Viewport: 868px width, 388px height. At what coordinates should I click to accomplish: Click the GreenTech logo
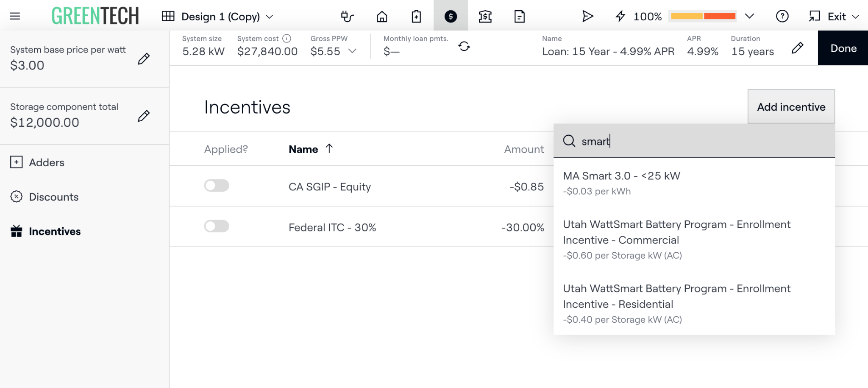tap(95, 16)
